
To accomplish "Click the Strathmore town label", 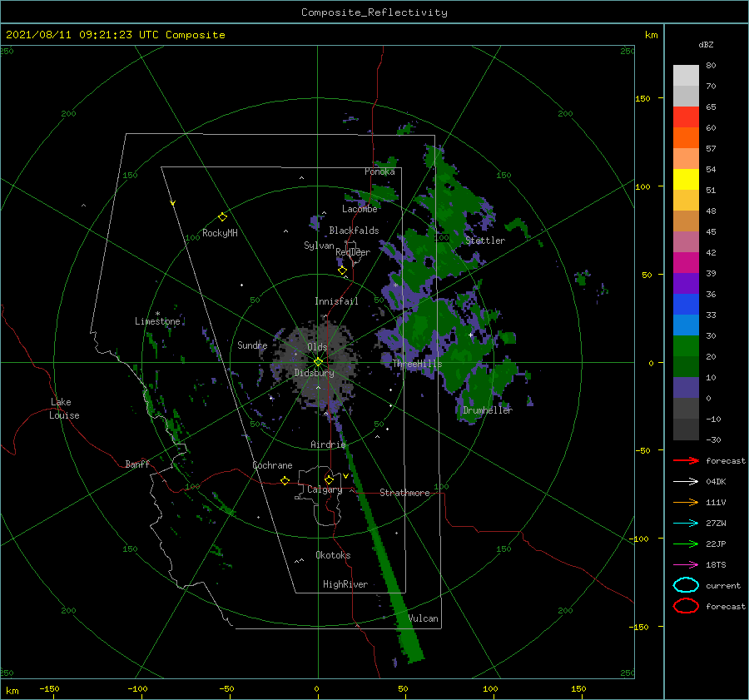I will tap(404, 493).
